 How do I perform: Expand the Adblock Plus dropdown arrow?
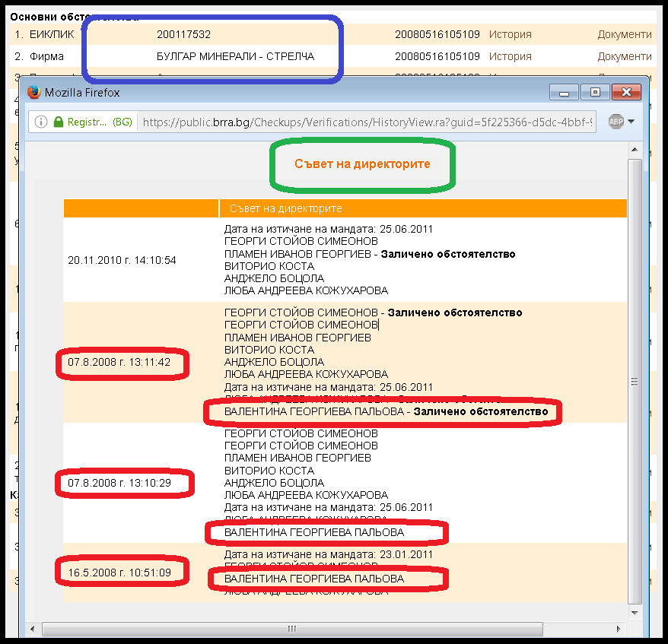point(631,122)
